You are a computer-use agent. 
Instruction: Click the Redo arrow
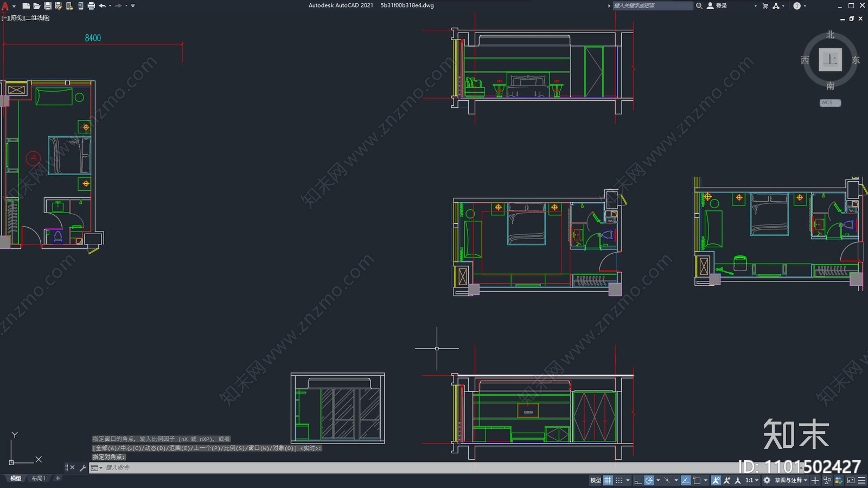point(118,6)
